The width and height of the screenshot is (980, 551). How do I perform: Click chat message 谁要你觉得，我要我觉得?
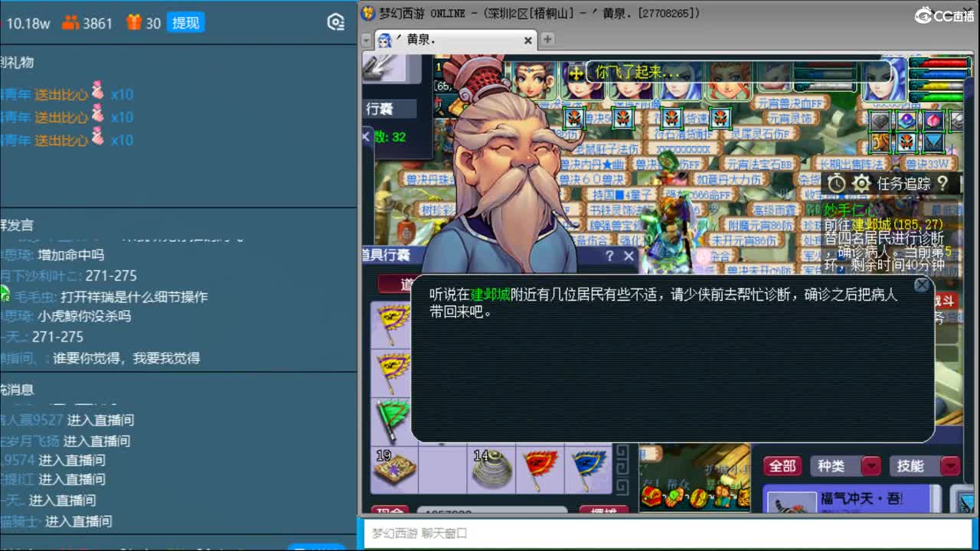click(x=126, y=358)
